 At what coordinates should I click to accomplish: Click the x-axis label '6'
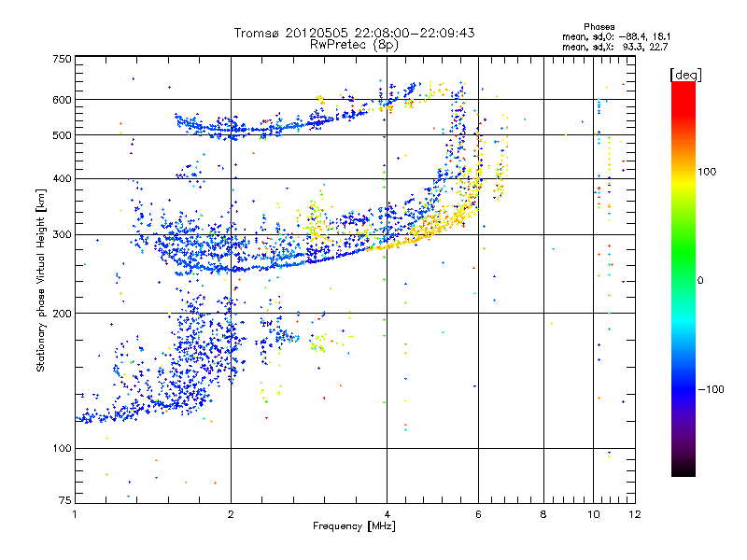[478, 514]
